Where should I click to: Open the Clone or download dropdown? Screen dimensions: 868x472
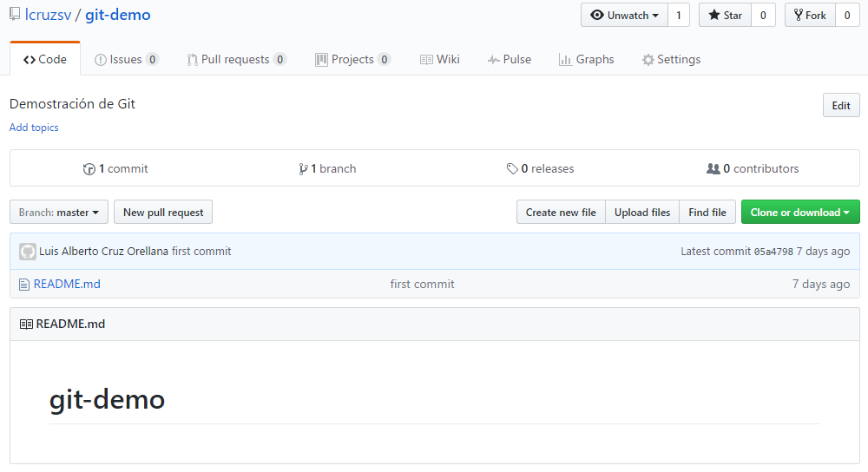pos(800,212)
